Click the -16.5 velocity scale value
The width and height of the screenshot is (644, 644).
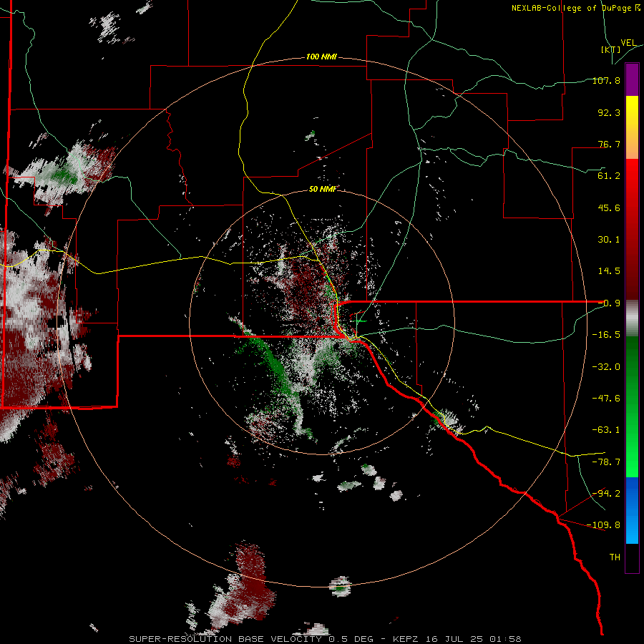click(x=606, y=335)
